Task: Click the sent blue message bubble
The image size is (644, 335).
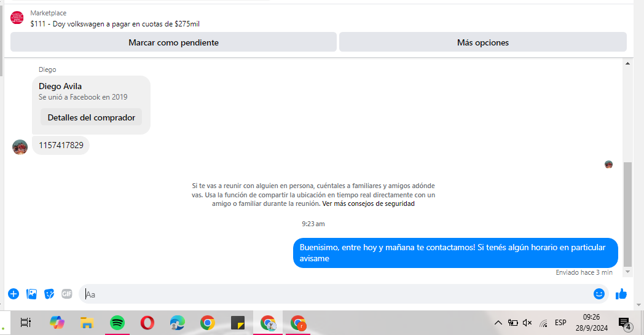Action: tap(455, 253)
